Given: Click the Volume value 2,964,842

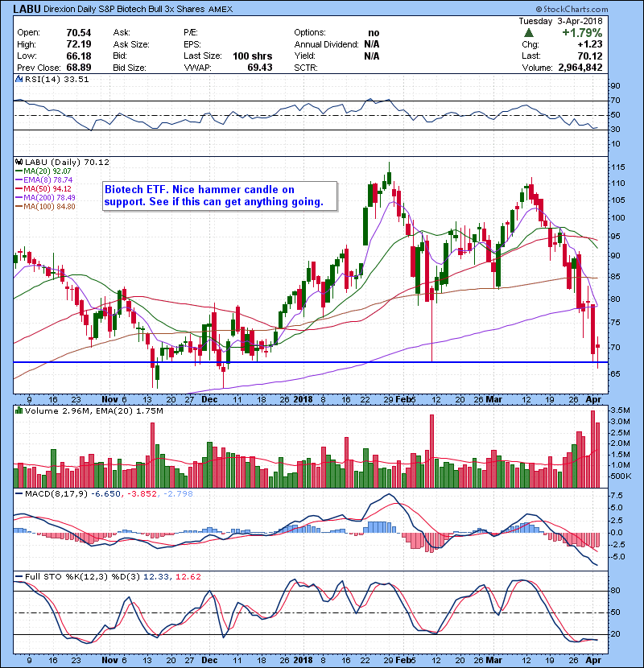Looking at the screenshot, I should click(x=580, y=68).
